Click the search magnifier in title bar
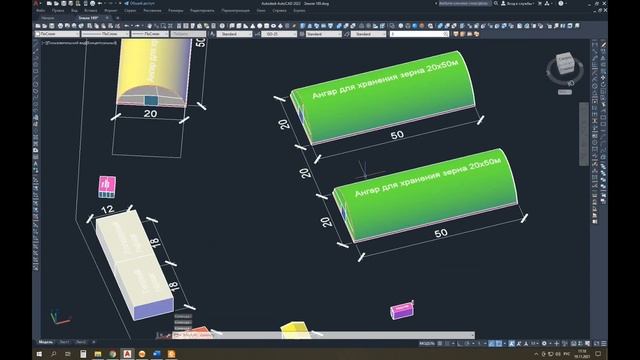This screenshot has height=360, width=640. [x=496, y=3]
